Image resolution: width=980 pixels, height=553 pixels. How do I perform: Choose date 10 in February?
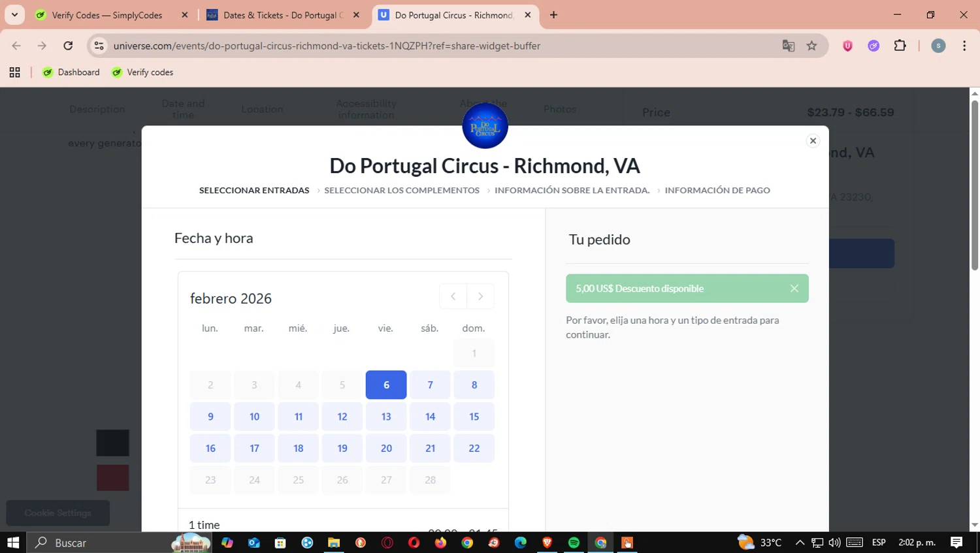pyautogui.click(x=254, y=417)
